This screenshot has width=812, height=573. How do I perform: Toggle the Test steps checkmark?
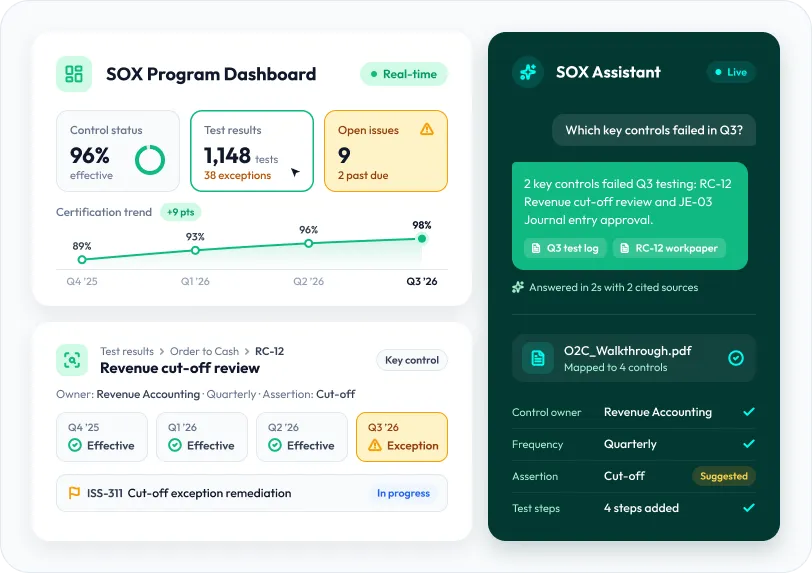pyautogui.click(x=749, y=508)
